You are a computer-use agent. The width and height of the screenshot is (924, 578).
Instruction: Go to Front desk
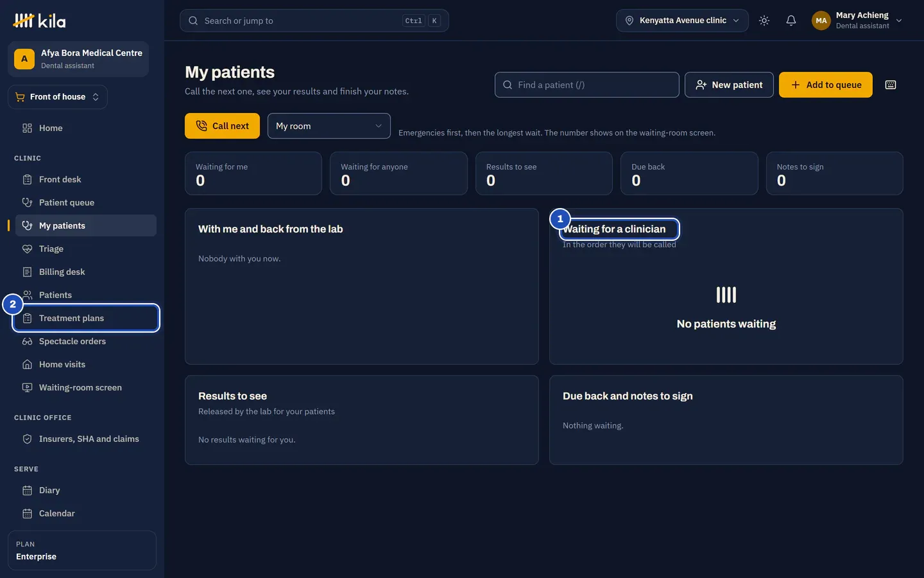click(86, 179)
